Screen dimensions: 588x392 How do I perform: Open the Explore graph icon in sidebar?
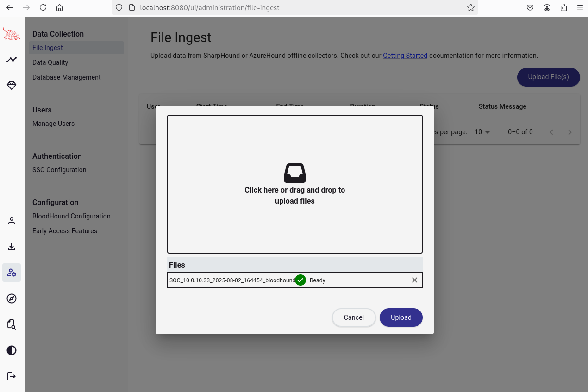pyautogui.click(x=12, y=60)
